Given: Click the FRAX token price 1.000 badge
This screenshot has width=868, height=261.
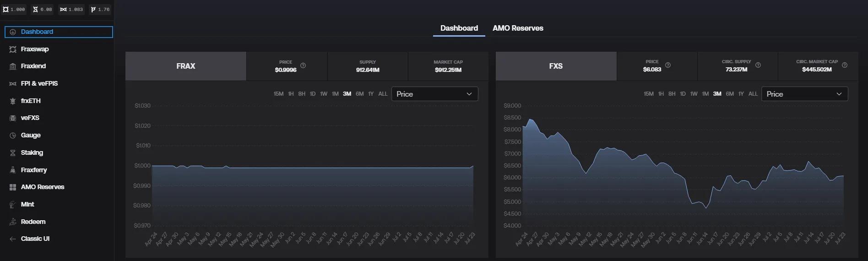Looking at the screenshot, I should (x=14, y=9).
